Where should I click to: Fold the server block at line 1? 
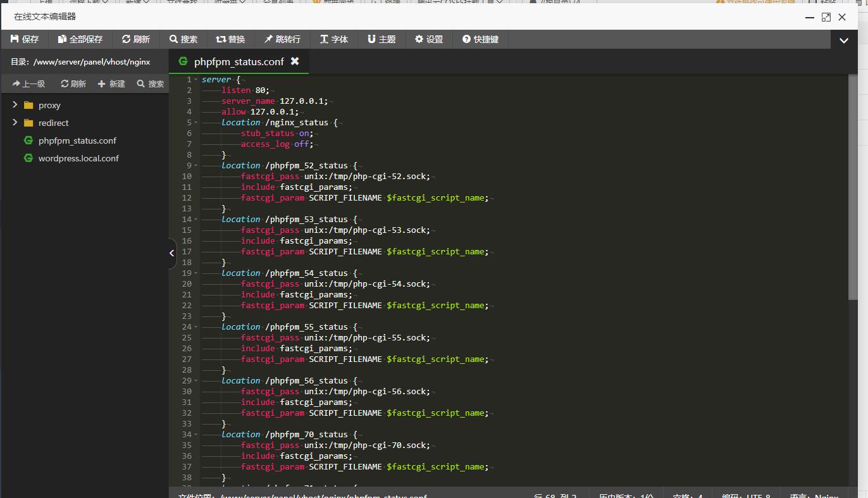coord(195,80)
